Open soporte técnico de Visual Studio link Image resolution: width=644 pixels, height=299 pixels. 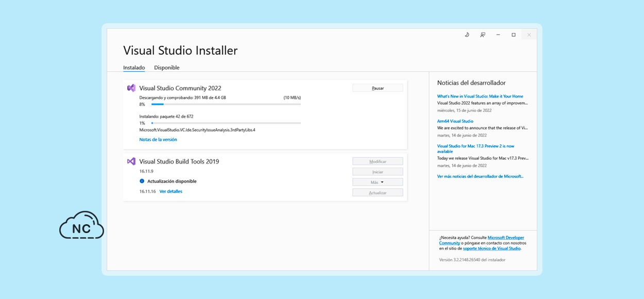[x=492, y=248]
